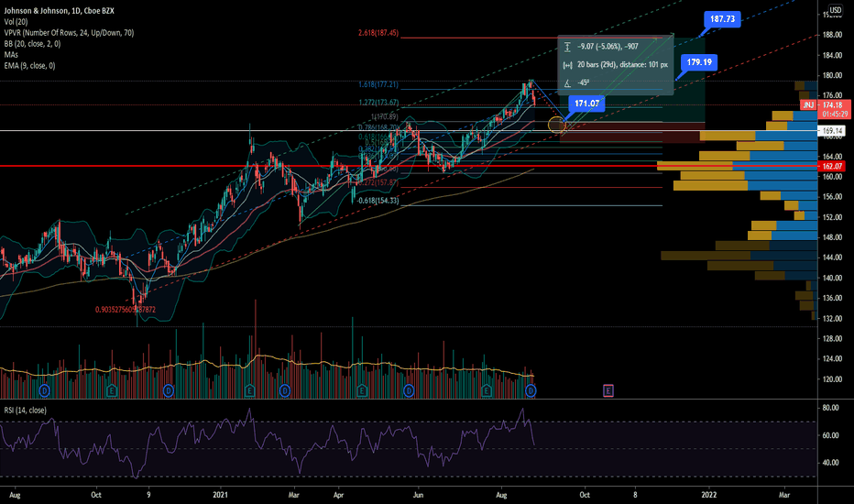Select the BB (20, close, 2, 0) legend
Viewport: 854px width, 504px height.
[x=32, y=44]
